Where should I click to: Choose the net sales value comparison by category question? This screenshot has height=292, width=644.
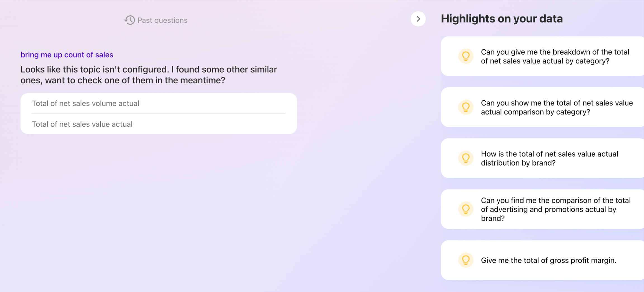pos(557,107)
